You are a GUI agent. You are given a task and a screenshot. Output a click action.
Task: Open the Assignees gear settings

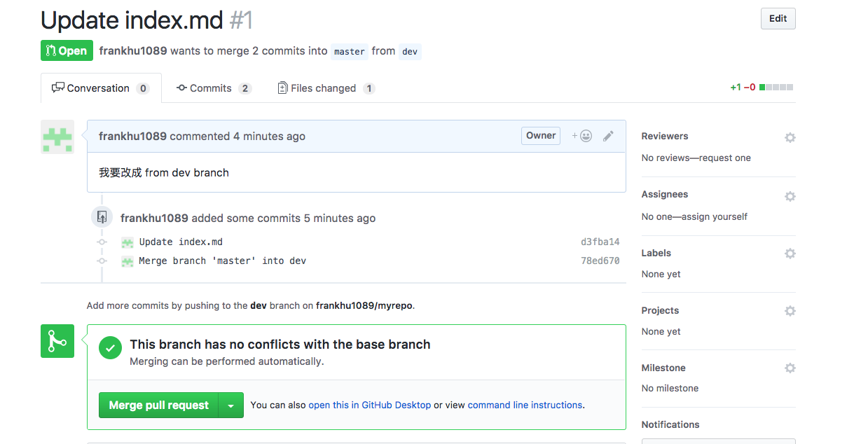point(790,196)
